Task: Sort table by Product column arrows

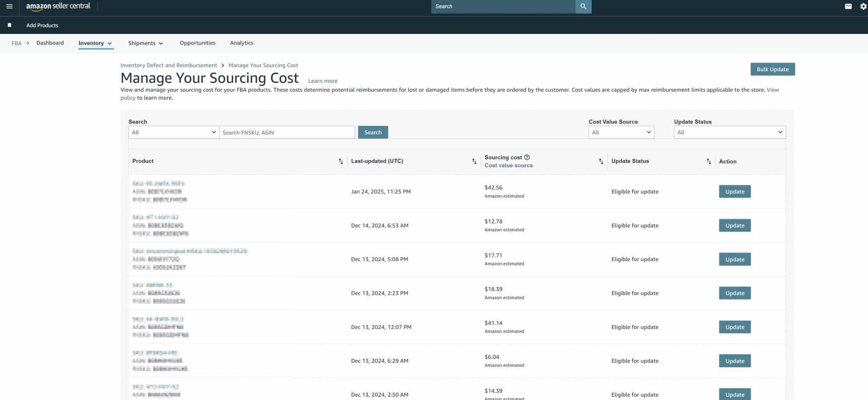Action: (341, 161)
